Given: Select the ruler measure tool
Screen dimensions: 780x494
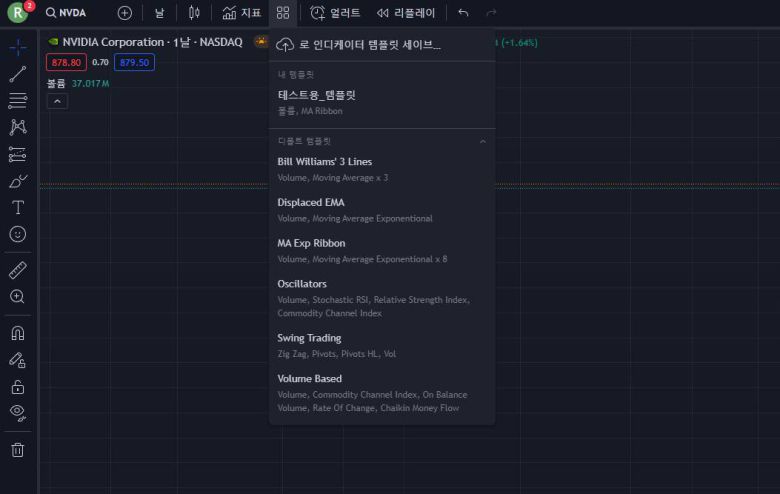Looking at the screenshot, I should (x=18, y=270).
